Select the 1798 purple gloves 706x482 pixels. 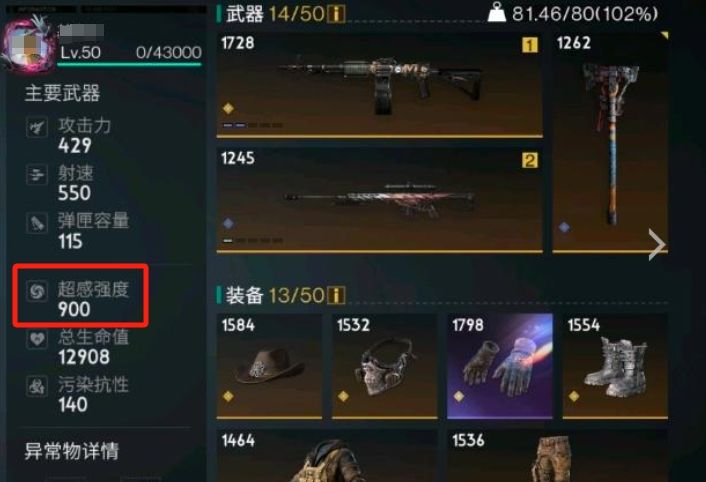[500, 366]
